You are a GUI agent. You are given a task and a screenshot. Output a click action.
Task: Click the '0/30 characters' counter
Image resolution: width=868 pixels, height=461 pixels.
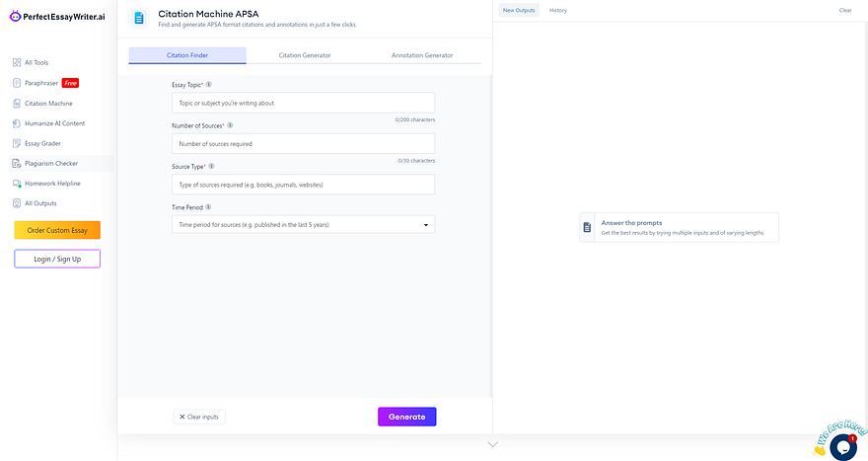(x=416, y=161)
